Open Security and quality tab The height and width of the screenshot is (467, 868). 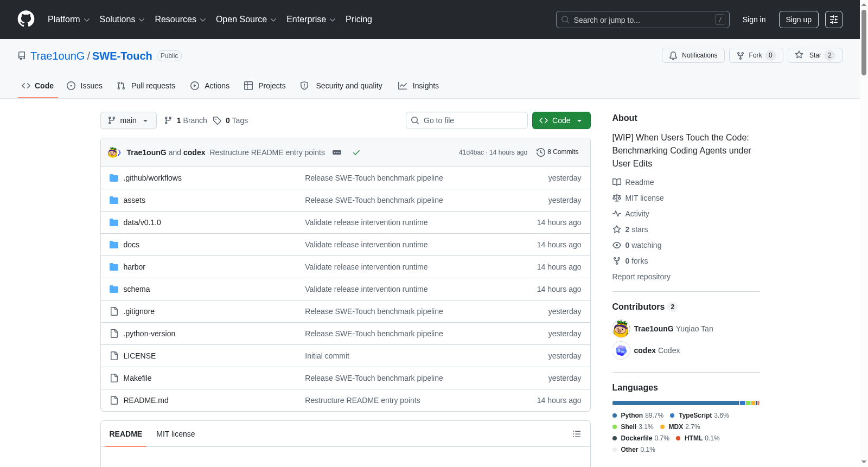click(341, 86)
